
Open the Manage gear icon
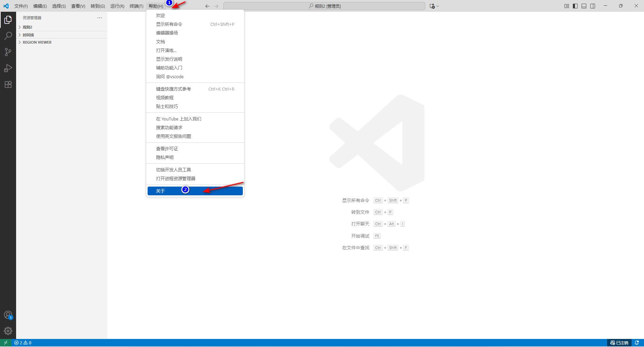pyautogui.click(x=8, y=331)
